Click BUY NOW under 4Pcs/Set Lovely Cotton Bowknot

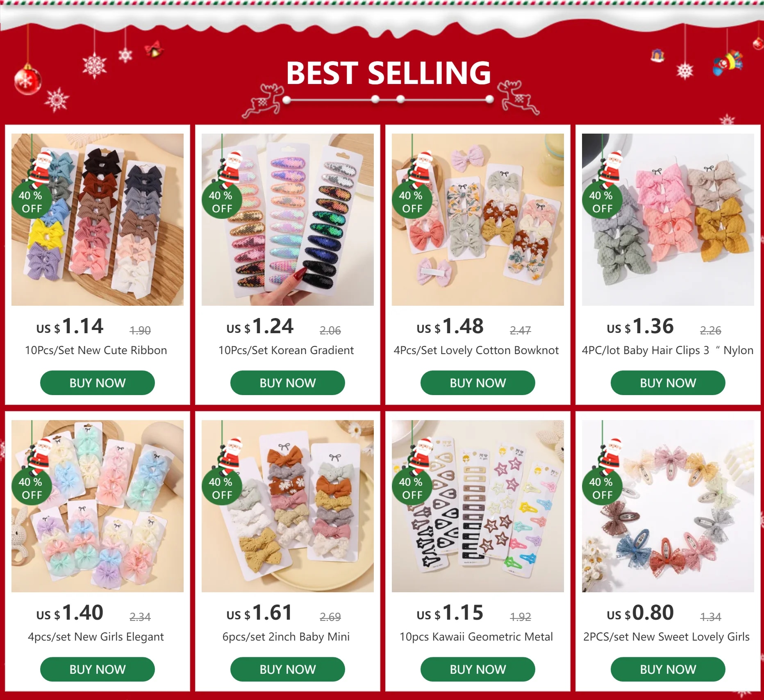tap(478, 383)
